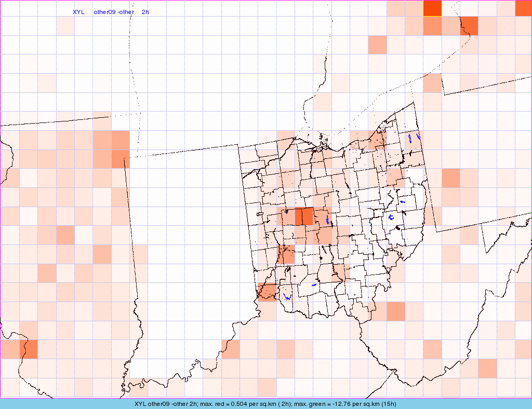Click the isolated orange cell north of Lake Erie

[x=377, y=45]
